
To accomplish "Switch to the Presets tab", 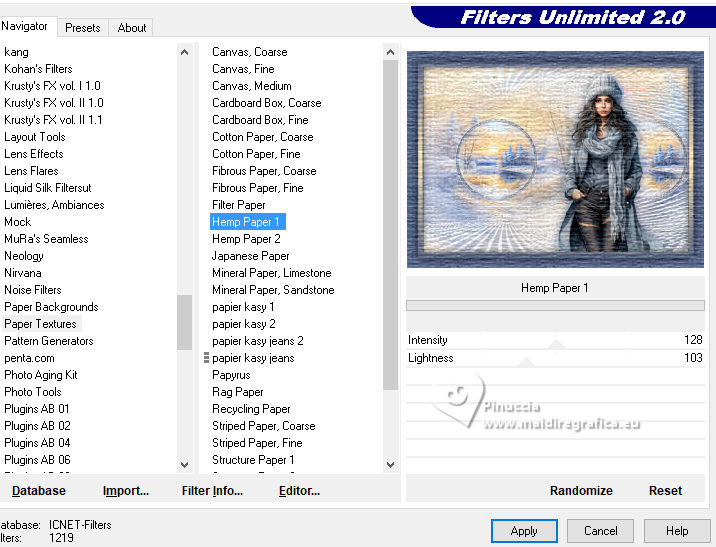I will 83,28.
